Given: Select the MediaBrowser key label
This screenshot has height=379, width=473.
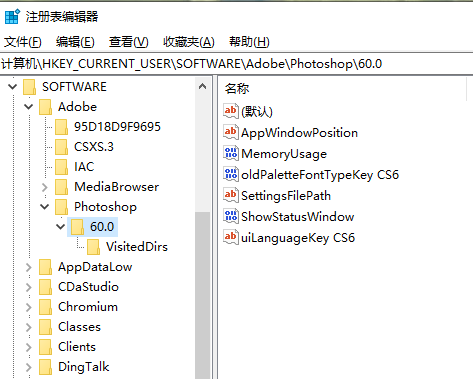Looking at the screenshot, I should pyautogui.click(x=117, y=187).
